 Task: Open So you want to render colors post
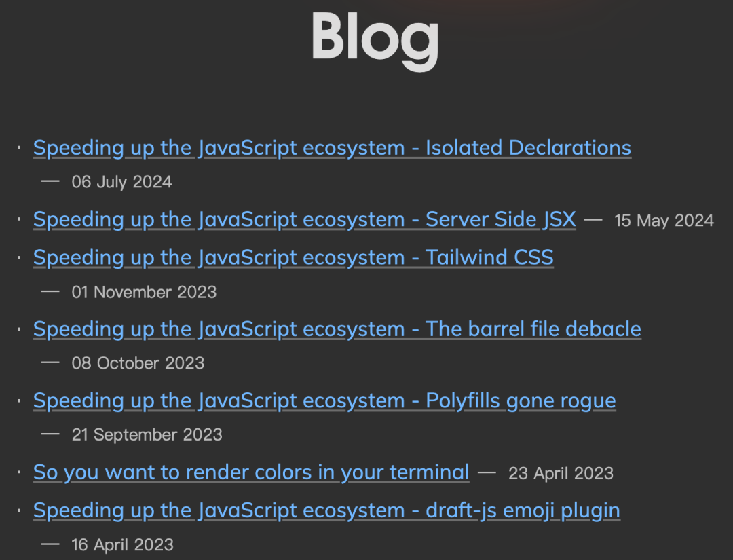coord(251,472)
